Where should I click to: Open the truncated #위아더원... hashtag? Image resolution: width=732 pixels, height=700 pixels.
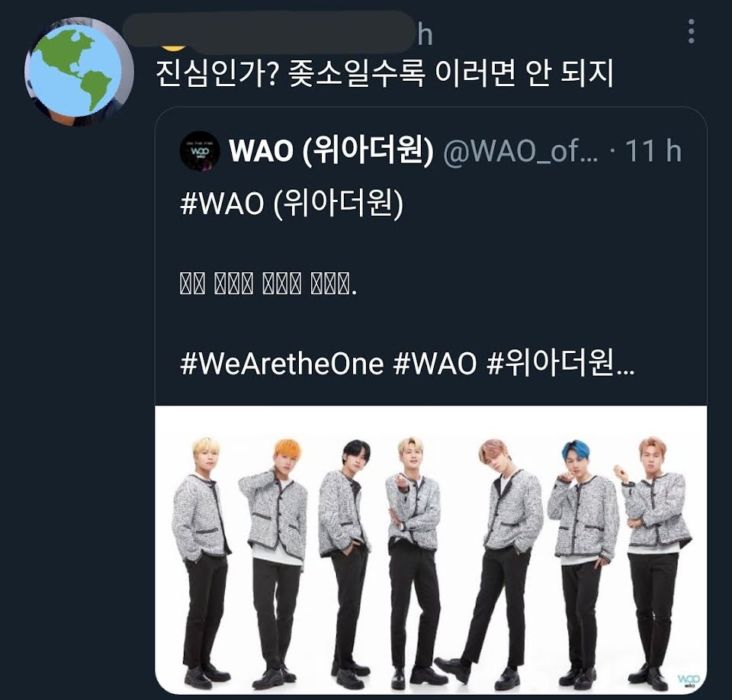pos(560,364)
